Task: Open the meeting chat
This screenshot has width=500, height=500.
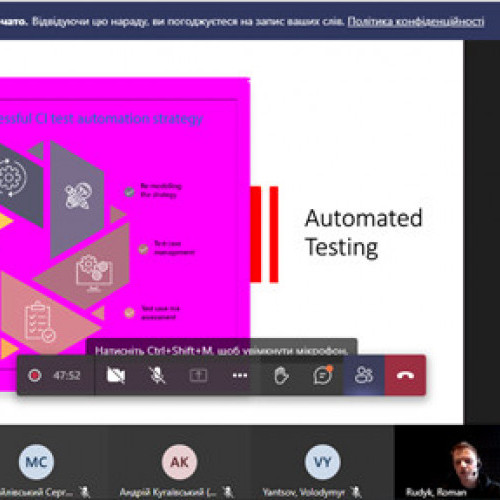Action: (x=323, y=375)
